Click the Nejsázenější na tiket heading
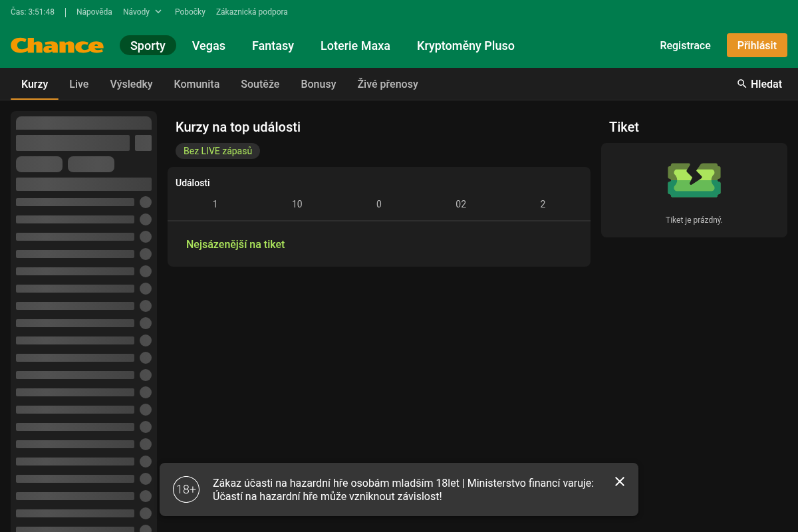The width and height of the screenshot is (798, 532). pos(235,244)
